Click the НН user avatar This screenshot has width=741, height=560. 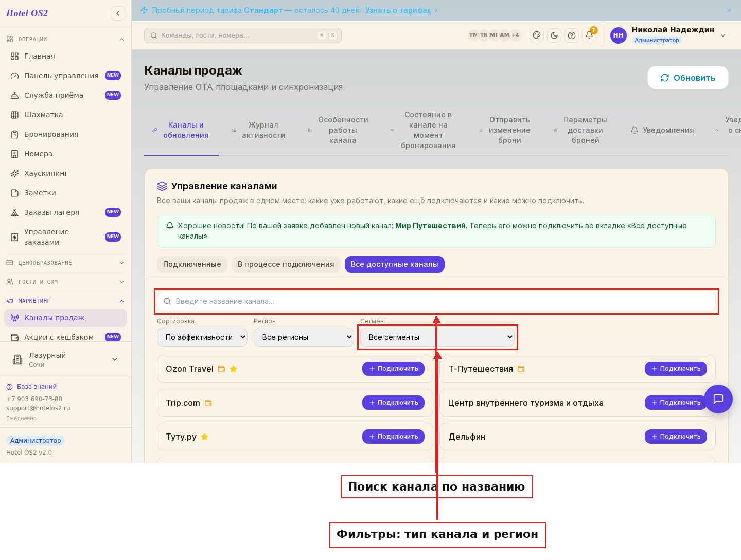coord(619,35)
